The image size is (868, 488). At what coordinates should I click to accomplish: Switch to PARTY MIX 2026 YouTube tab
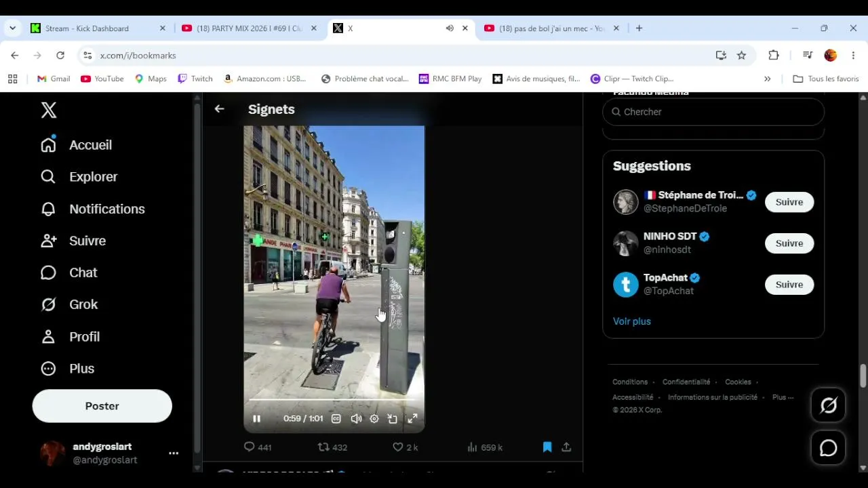click(x=249, y=28)
